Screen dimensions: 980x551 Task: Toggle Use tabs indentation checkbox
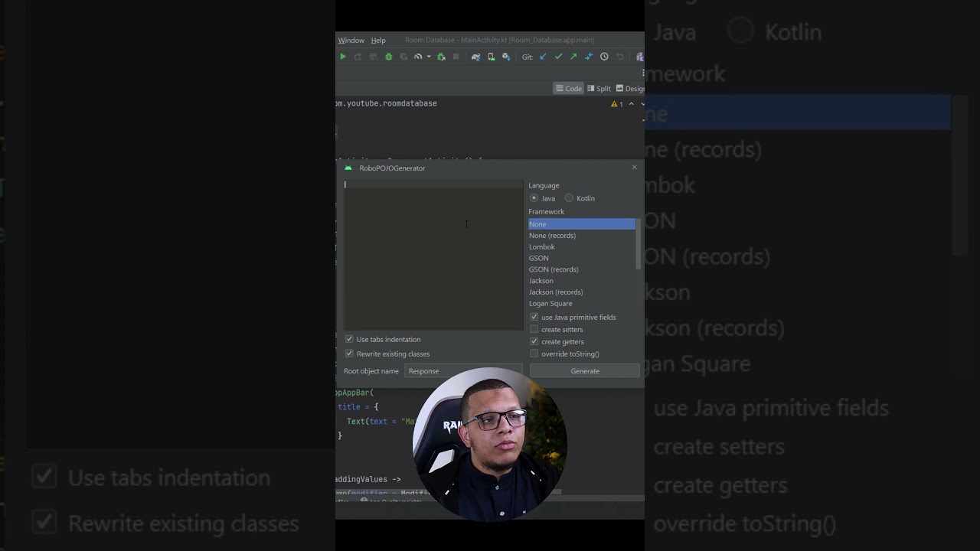pos(349,339)
